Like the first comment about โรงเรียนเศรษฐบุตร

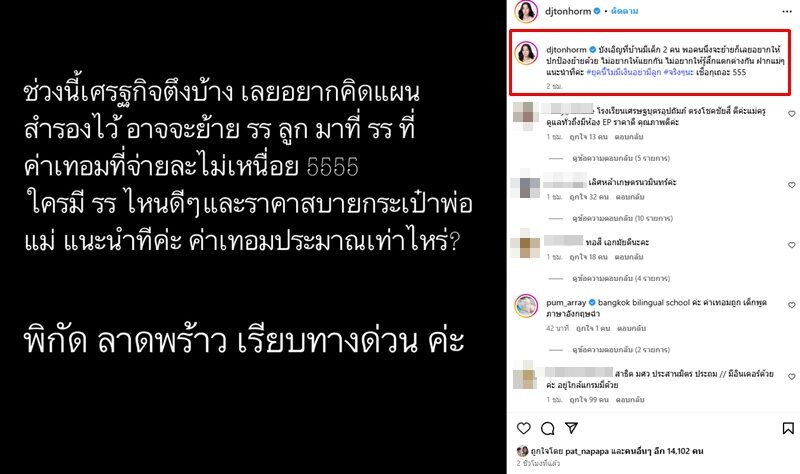791,114
